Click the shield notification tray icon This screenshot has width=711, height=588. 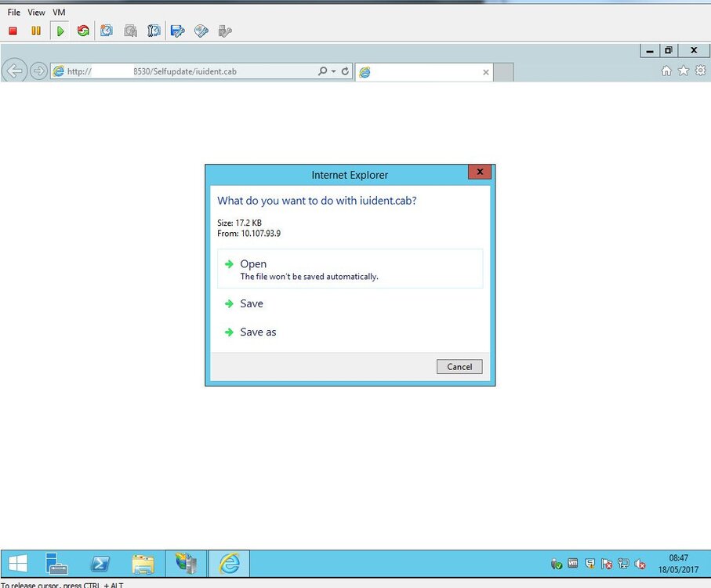click(589, 564)
